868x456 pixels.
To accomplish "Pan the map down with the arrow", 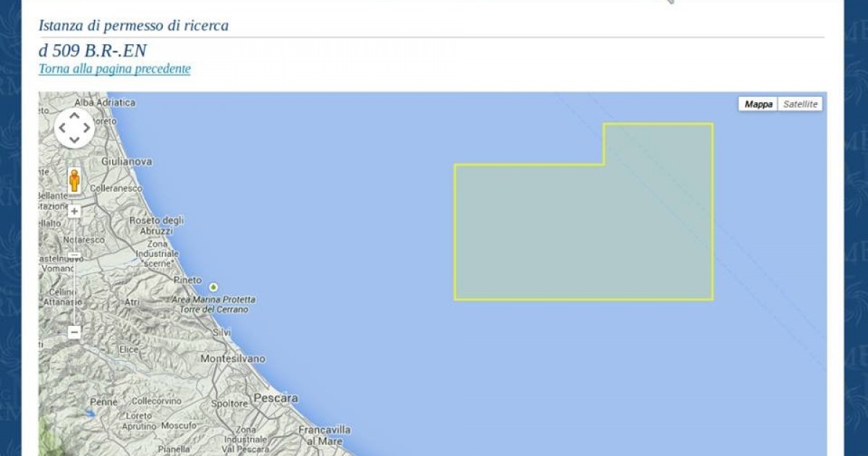I will tap(75, 140).
